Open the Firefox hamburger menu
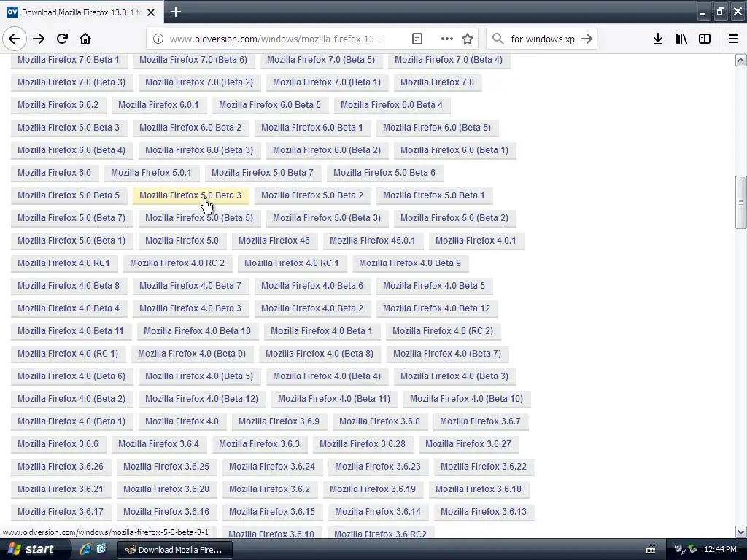The width and height of the screenshot is (747, 560). click(x=733, y=39)
